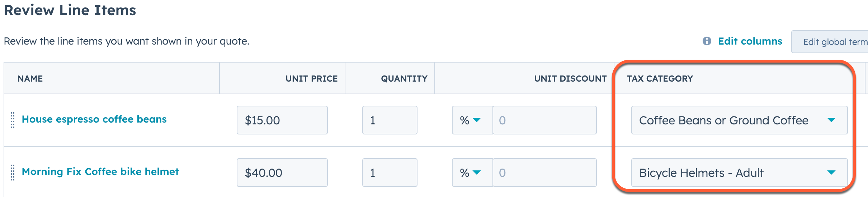868x197 pixels.
Task: Focus the quantity field for bike helmet
Action: (x=390, y=173)
